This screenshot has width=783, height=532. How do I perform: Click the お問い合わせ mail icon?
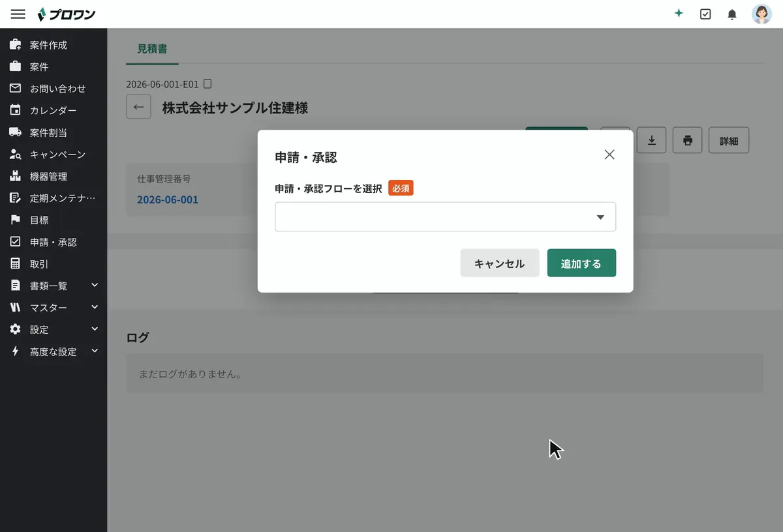[x=15, y=88]
